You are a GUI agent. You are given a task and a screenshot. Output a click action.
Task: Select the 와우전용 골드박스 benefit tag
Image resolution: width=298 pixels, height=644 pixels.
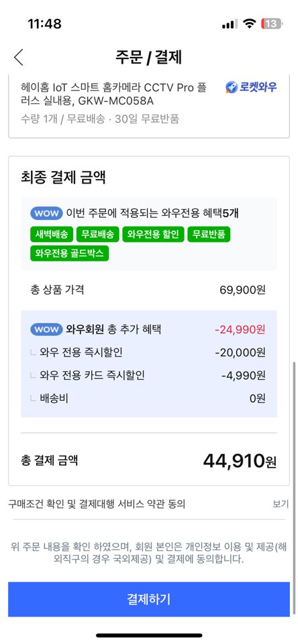70,253
